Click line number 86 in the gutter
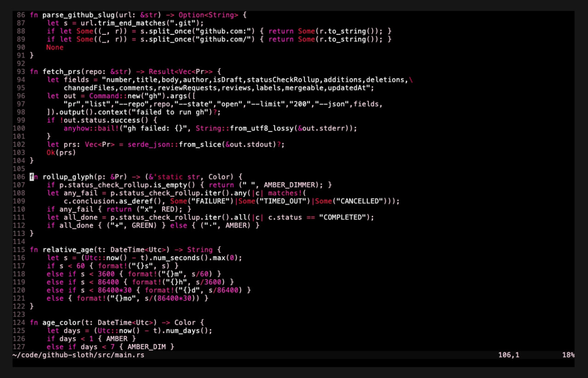The width and height of the screenshot is (588, 378). pos(21,15)
